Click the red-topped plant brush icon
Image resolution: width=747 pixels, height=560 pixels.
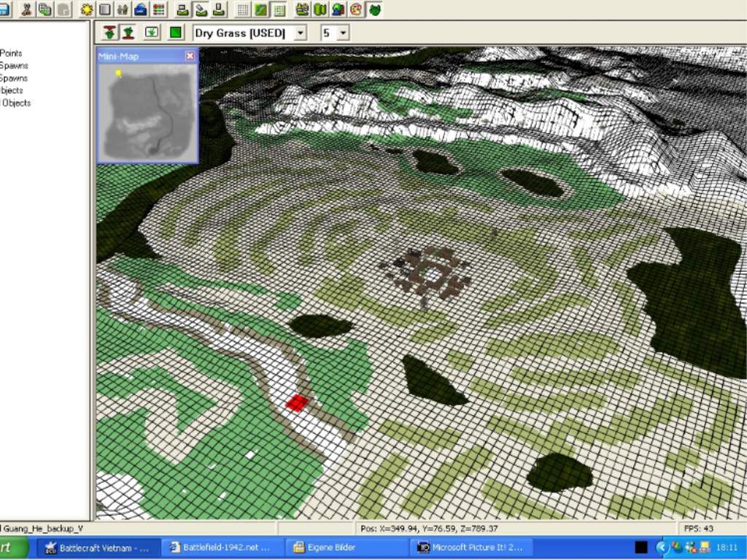(109, 32)
